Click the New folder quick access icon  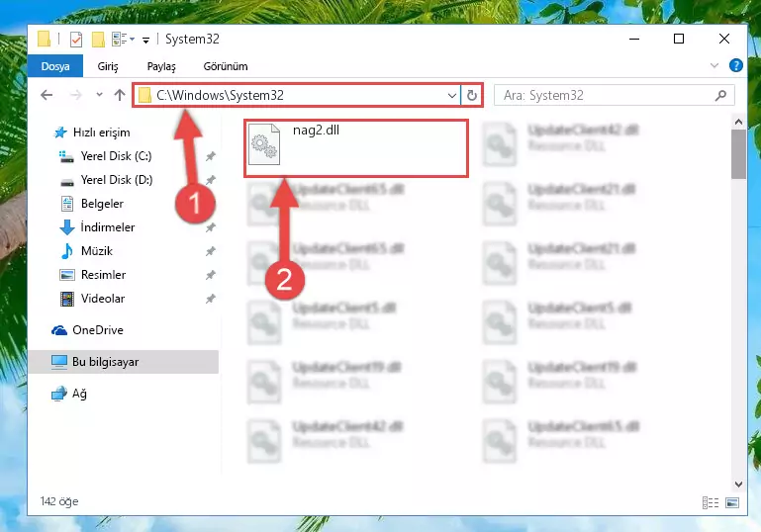98,39
